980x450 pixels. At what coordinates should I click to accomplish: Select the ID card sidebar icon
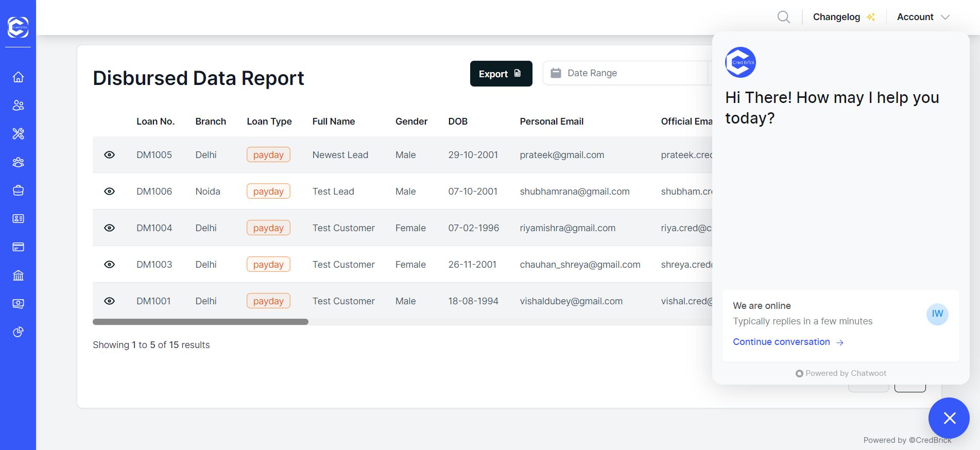18,219
